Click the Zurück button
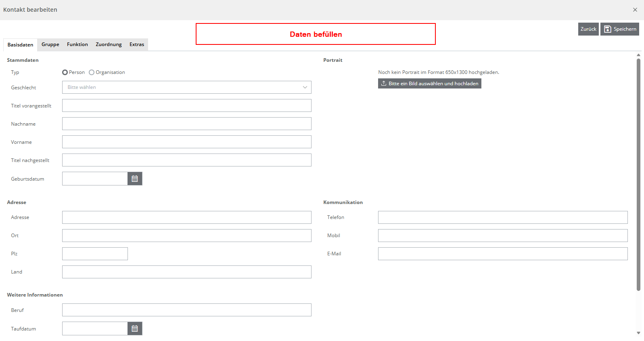Image resolution: width=644 pixels, height=341 pixels. (x=588, y=29)
